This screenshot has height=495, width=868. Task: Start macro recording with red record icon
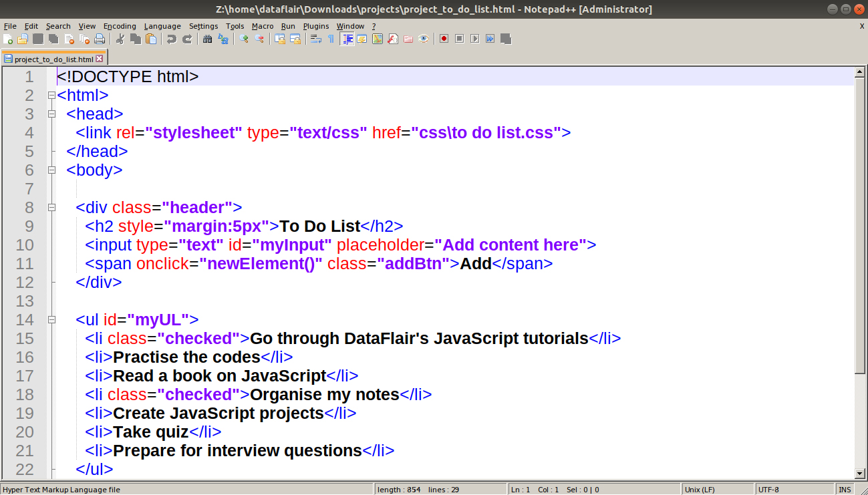pyautogui.click(x=445, y=39)
